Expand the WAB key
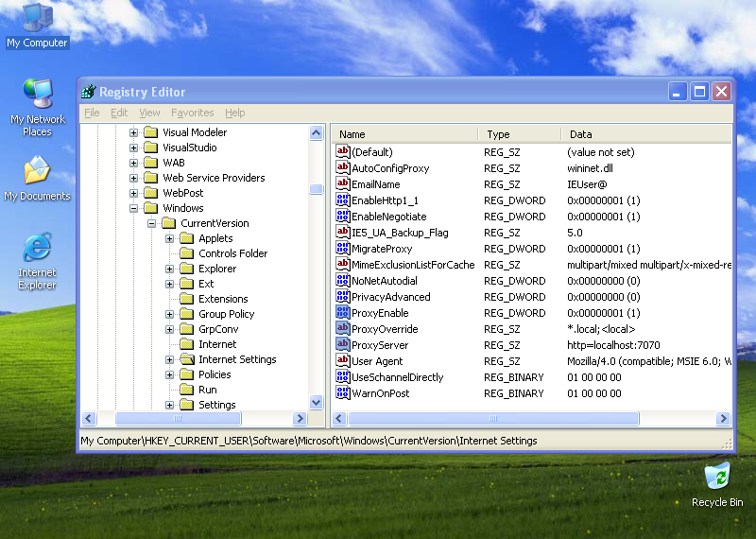 click(x=133, y=163)
